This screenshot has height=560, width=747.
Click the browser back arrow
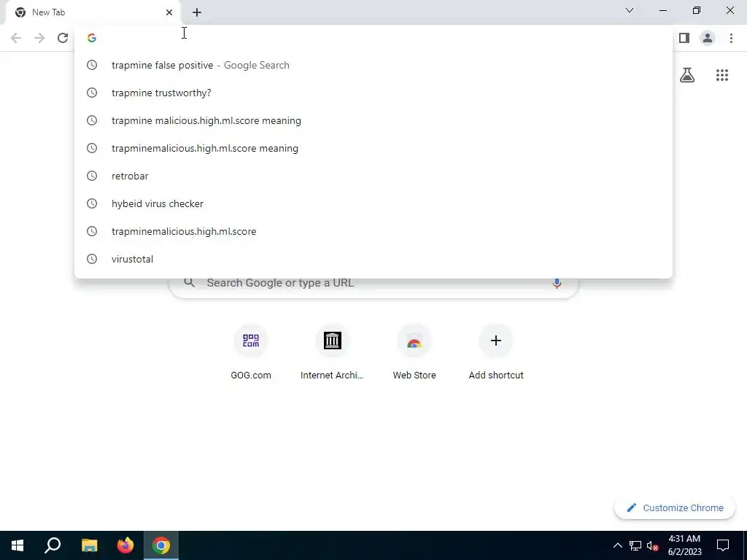coord(16,38)
